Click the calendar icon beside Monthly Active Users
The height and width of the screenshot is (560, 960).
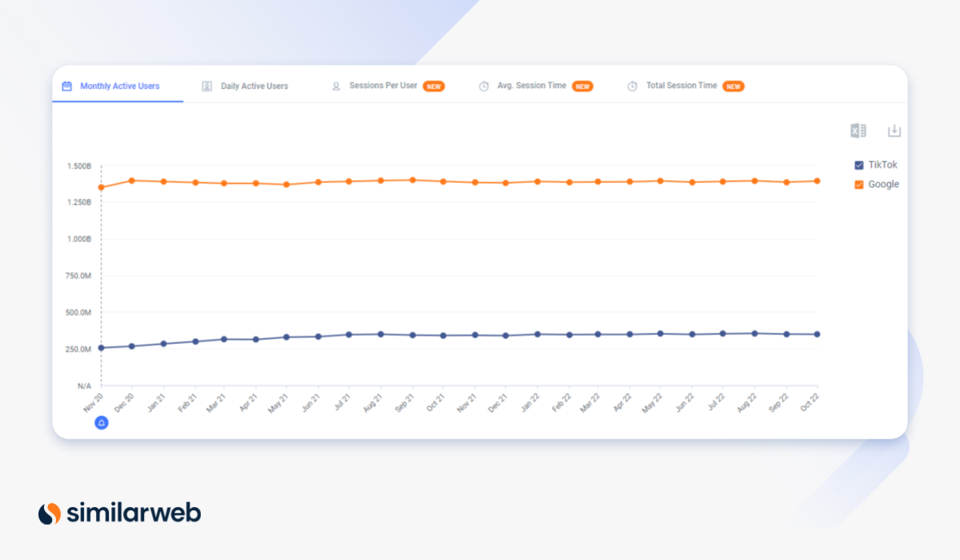click(x=67, y=86)
